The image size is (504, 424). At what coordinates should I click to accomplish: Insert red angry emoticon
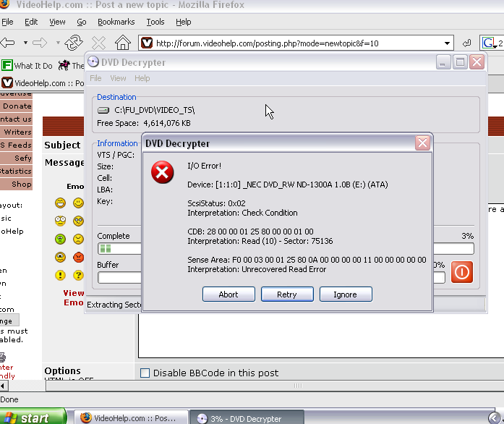point(78,257)
